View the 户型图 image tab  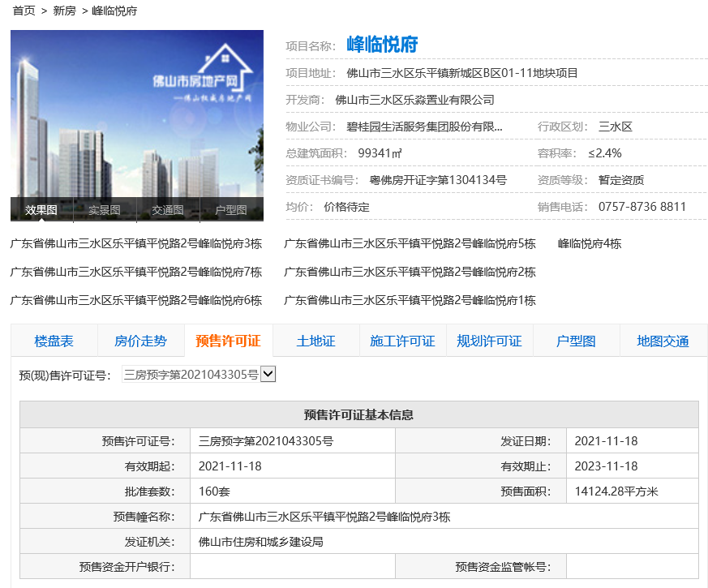coord(231,210)
